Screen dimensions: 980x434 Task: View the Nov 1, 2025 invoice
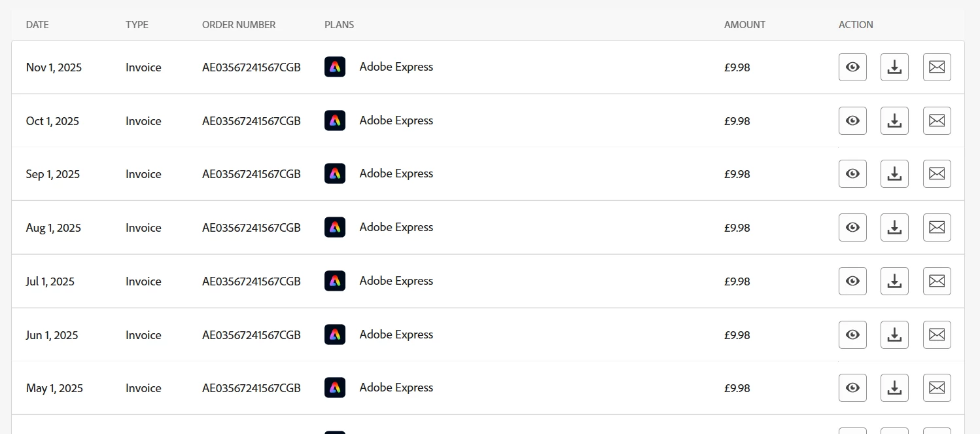click(x=852, y=67)
